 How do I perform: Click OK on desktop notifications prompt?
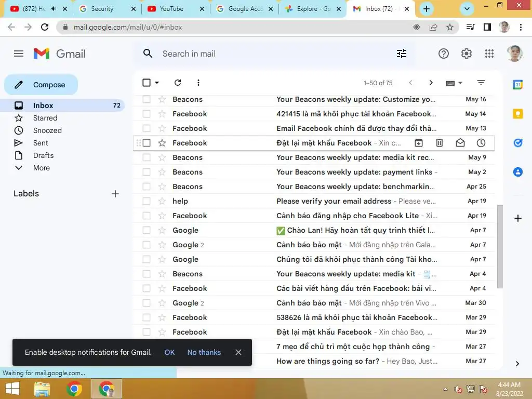tap(169, 352)
